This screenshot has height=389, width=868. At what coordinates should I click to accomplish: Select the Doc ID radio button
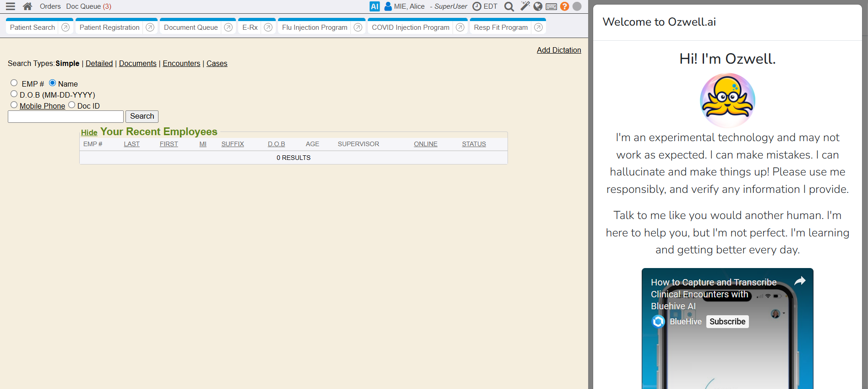pos(72,105)
